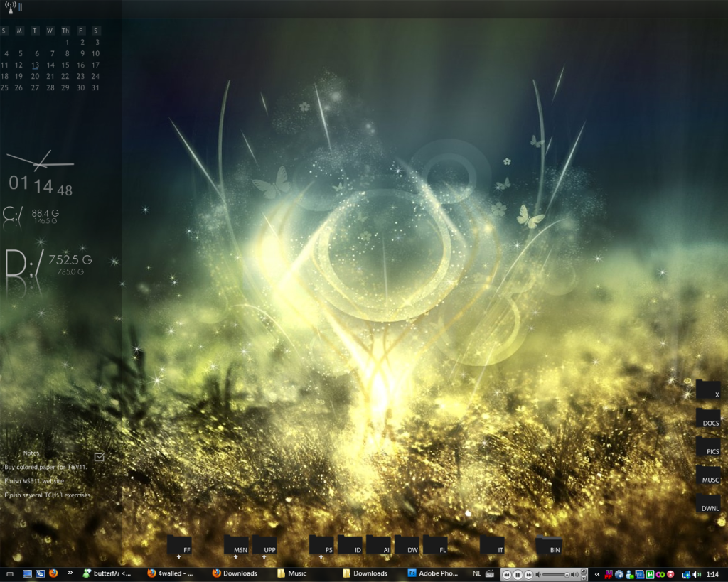Open the X folder on the desktop
728x582 pixels.
pos(708,389)
